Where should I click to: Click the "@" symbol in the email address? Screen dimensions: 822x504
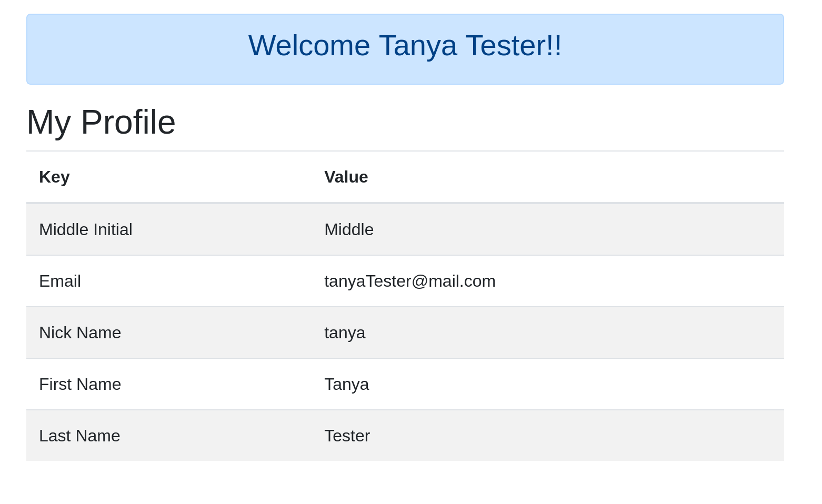419,281
